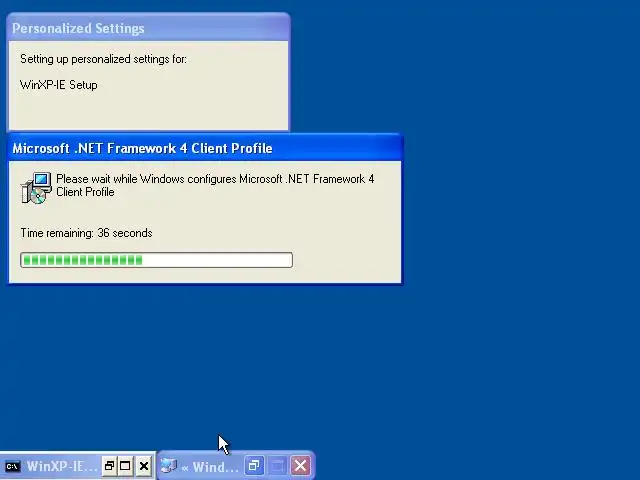
Task: Close the minimized Wind... window
Action: 300,466
